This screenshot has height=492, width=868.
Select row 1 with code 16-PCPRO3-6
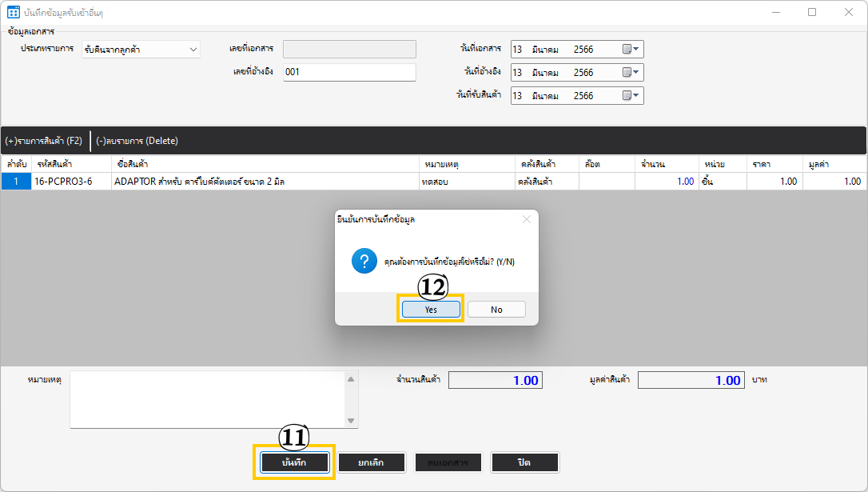pos(63,182)
